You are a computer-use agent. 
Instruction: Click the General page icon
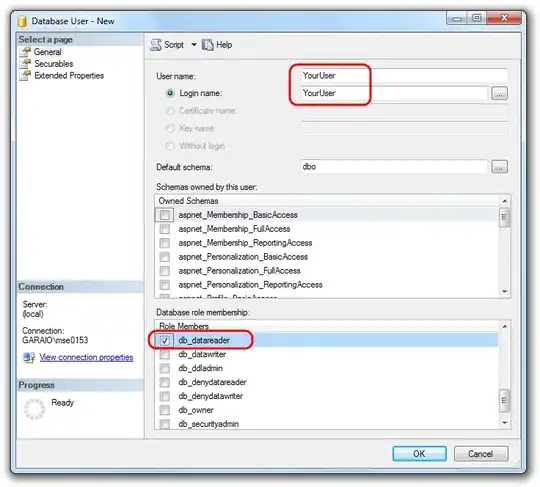[25, 52]
